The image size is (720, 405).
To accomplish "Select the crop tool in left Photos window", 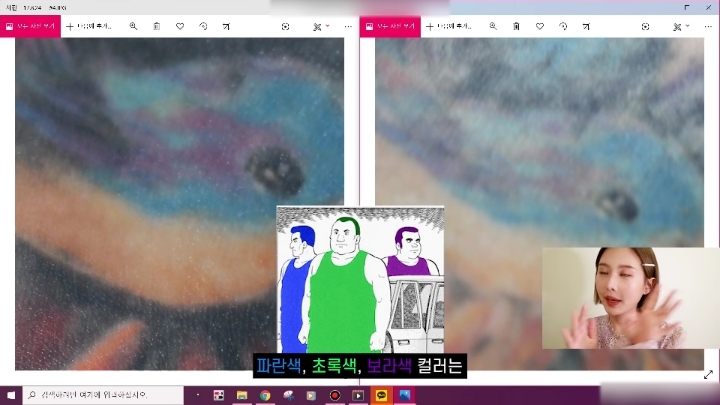I will pos(226,26).
